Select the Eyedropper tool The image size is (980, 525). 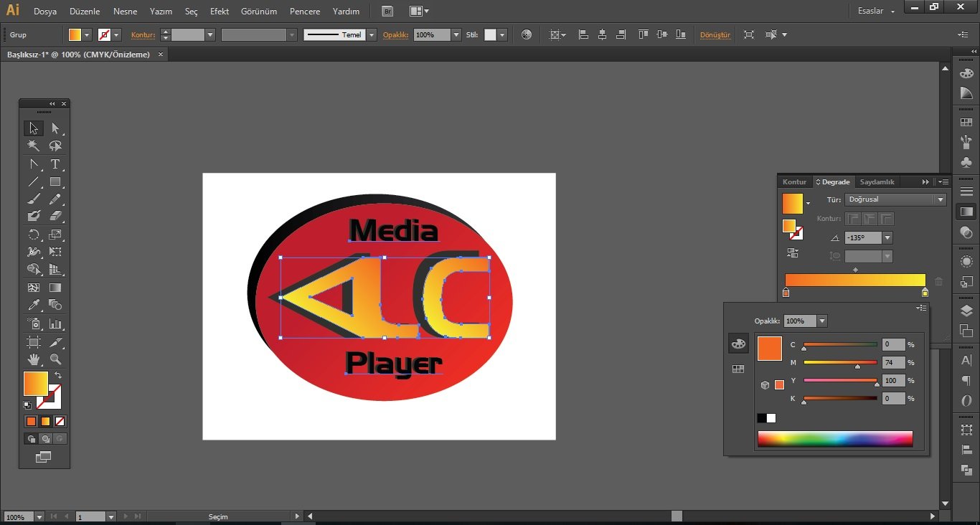coord(33,305)
